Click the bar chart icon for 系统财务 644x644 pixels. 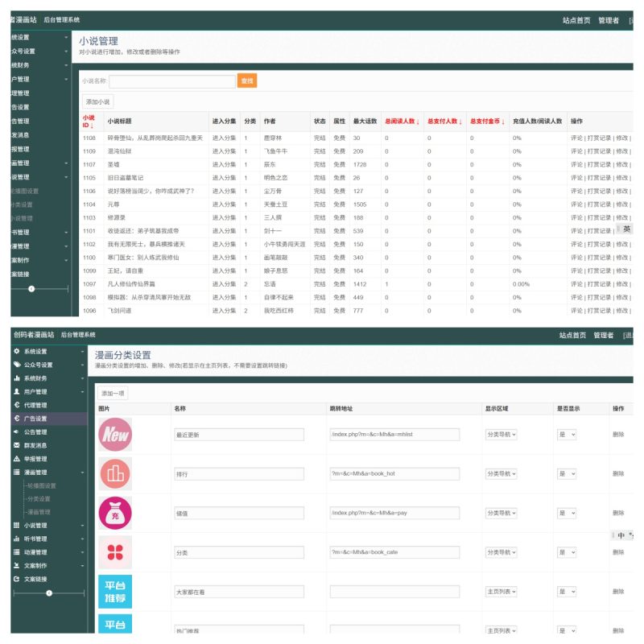coord(17,378)
